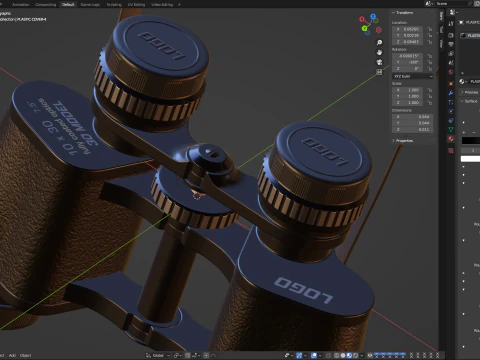Switch to the Game Logic workspace tab

click(x=90, y=5)
